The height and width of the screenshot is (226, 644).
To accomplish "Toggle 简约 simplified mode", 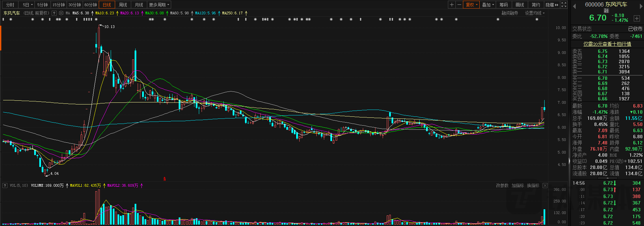I will (536, 5).
